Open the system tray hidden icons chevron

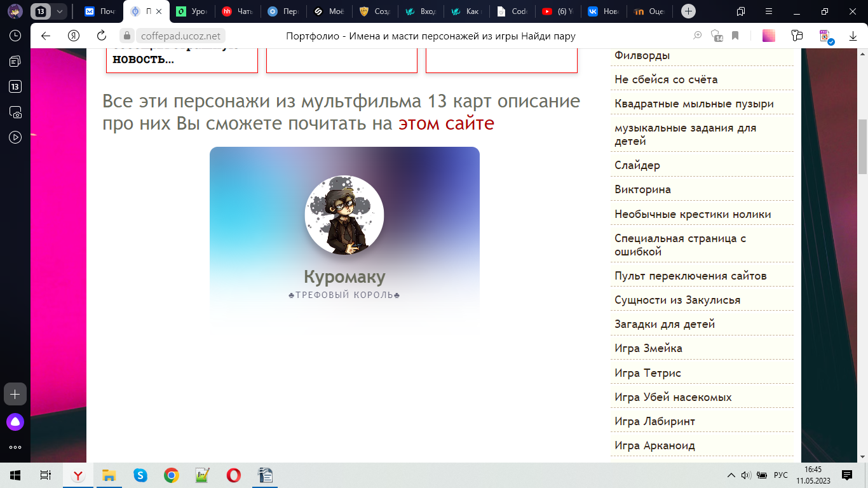731,475
